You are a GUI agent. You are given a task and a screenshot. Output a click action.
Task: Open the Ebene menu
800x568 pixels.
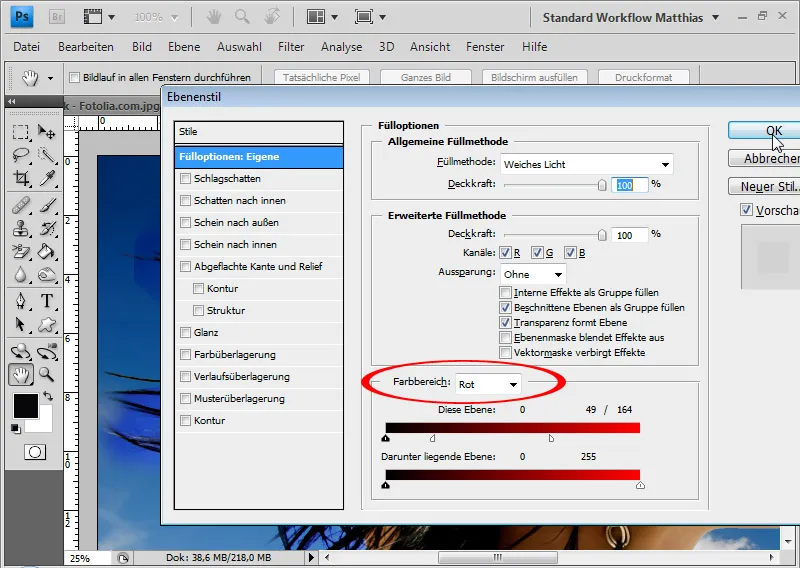(x=184, y=47)
